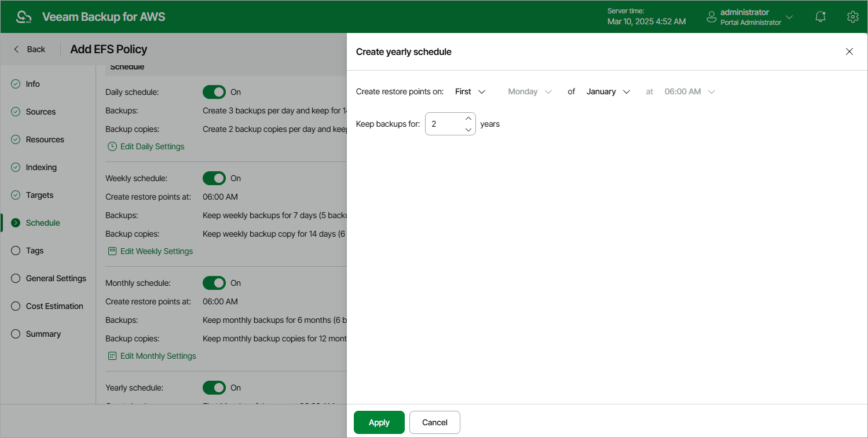Screen dimensions: 868x438
Task: Open the Cost Estimation step
Action: (54, 306)
